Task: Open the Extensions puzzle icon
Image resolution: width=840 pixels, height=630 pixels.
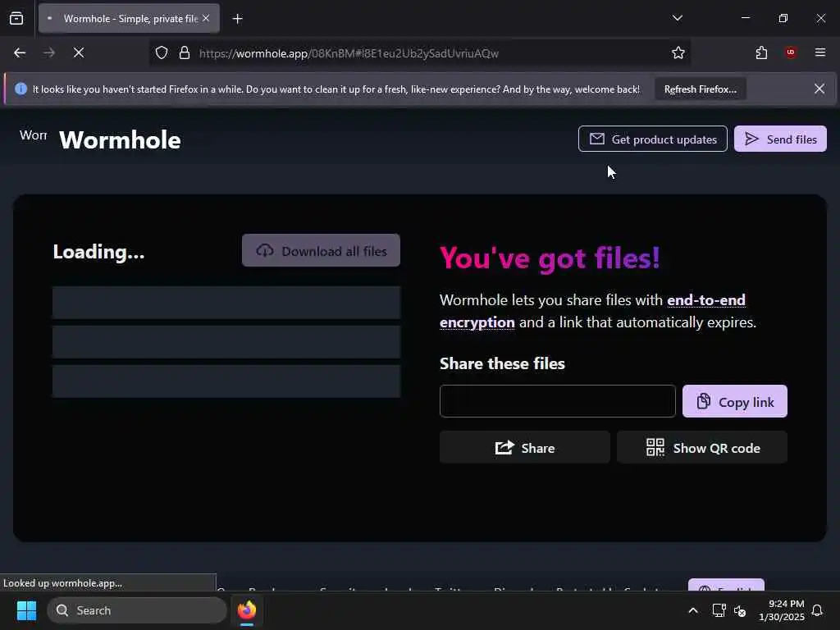Action: click(761, 52)
